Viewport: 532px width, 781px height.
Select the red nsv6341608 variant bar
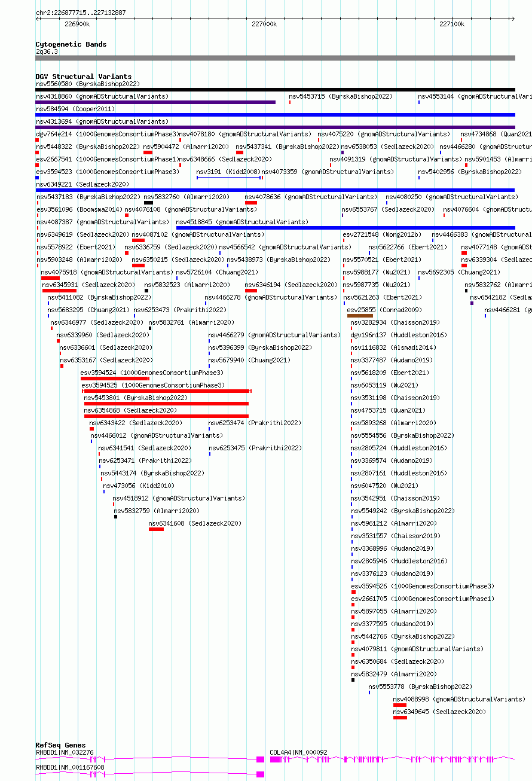[x=156, y=529]
